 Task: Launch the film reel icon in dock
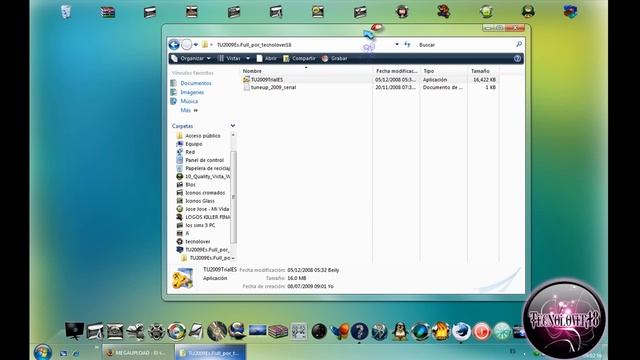pos(156,331)
